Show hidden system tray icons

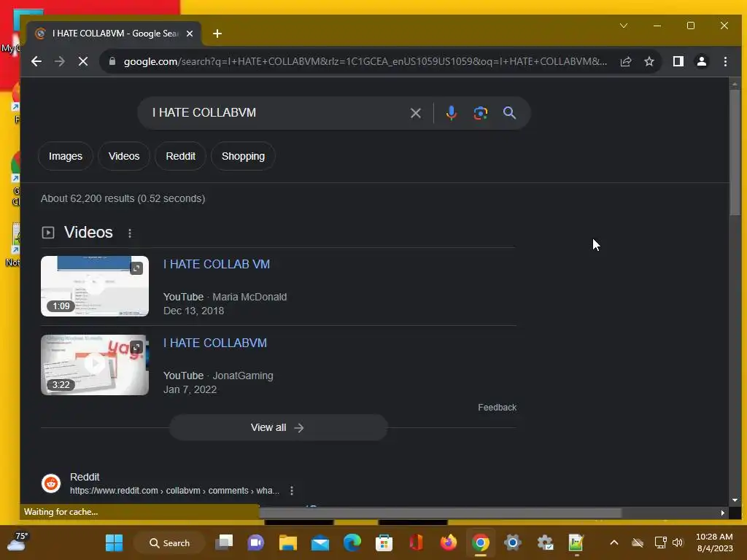click(614, 542)
